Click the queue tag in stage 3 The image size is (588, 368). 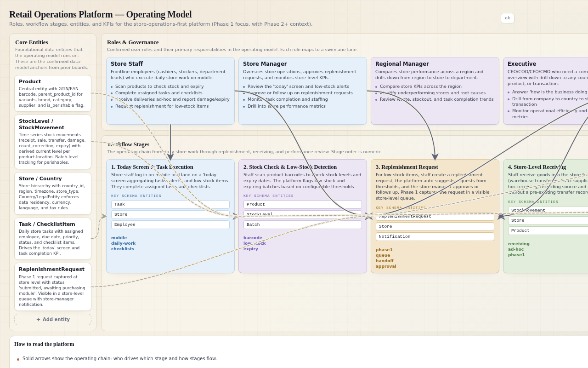pos(383,255)
